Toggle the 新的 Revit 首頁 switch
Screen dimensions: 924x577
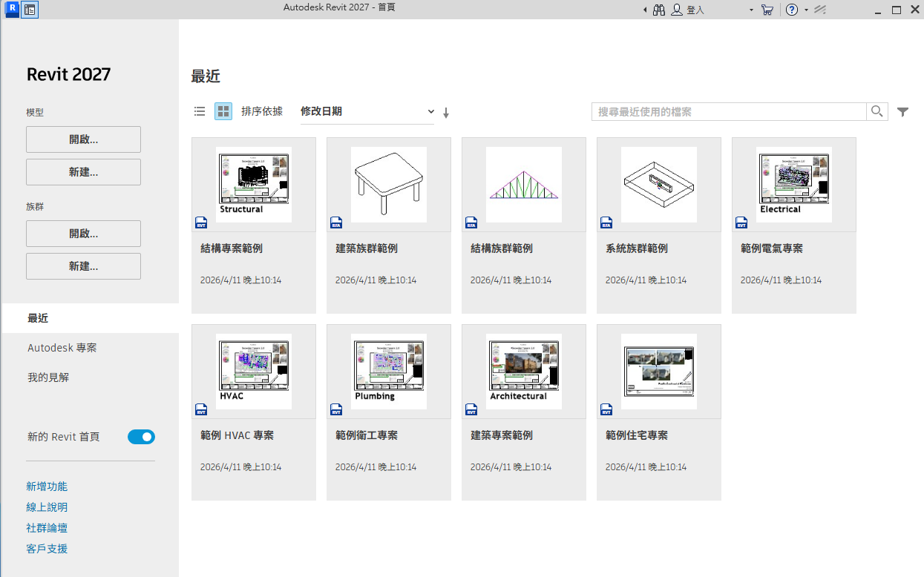point(141,437)
